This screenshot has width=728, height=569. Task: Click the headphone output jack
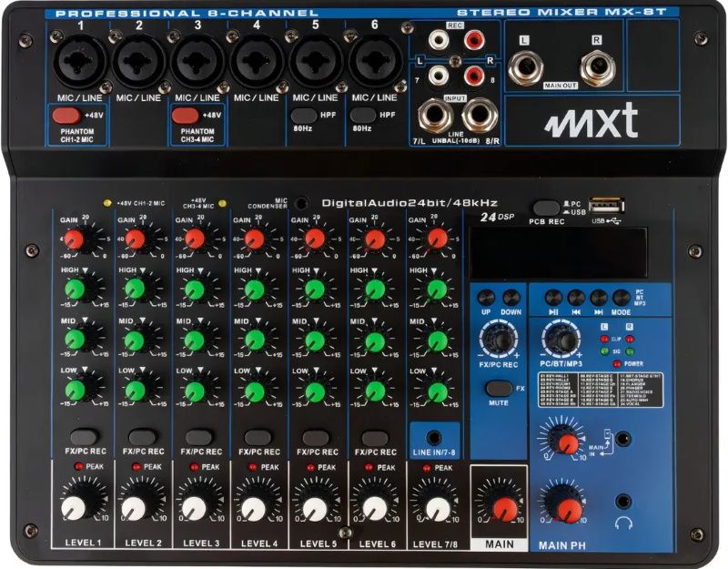622,503
